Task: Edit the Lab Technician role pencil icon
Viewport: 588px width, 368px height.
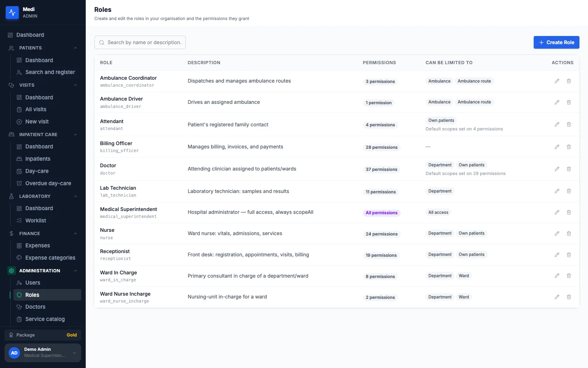Action: click(x=557, y=191)
